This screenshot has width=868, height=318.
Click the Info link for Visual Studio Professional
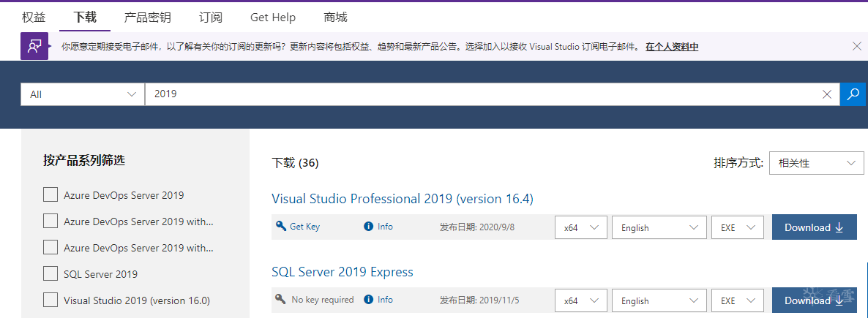(x=385, y=226)
